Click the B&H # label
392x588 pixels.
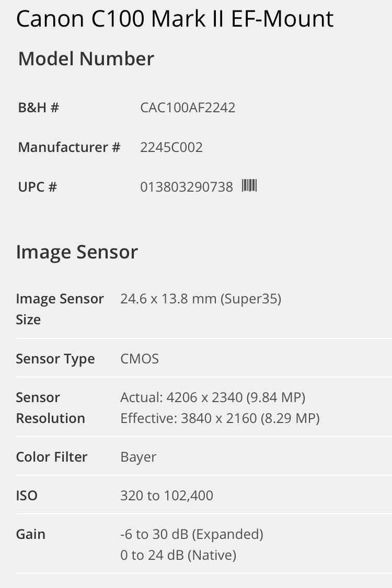pyautogui.click(x=39, y=108)
